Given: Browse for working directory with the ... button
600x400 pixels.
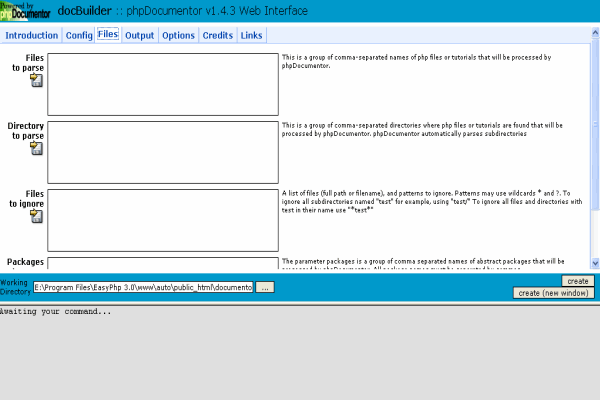Looking at the screenshot, I should [265, 287].
